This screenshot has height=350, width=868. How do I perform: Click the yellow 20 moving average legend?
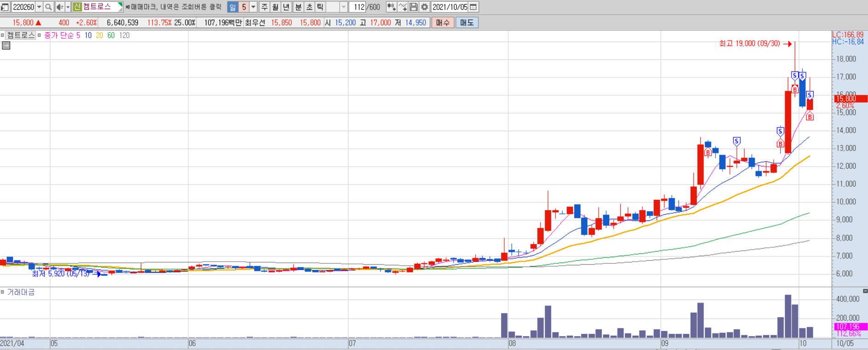click(99, 35)
